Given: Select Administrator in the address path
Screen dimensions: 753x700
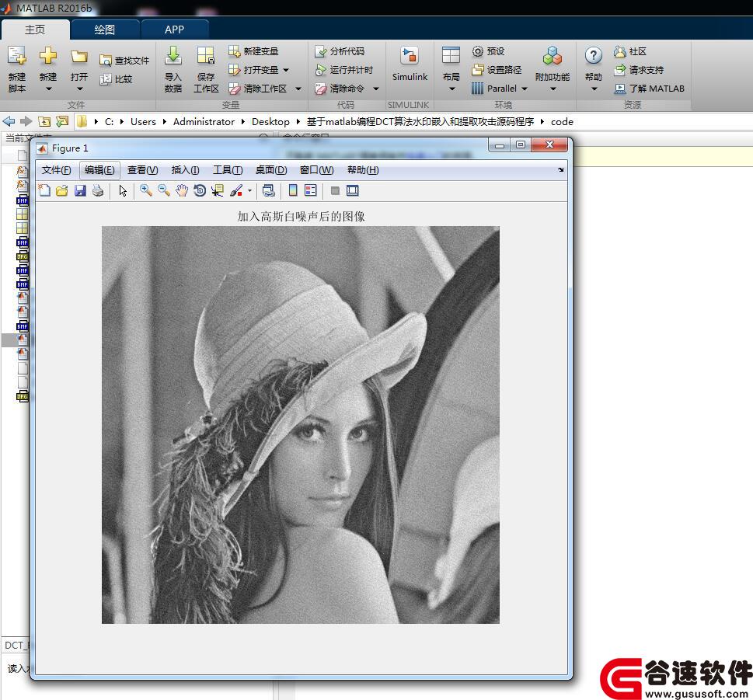Looking at the screenshot, I should [x=204, y=122].
